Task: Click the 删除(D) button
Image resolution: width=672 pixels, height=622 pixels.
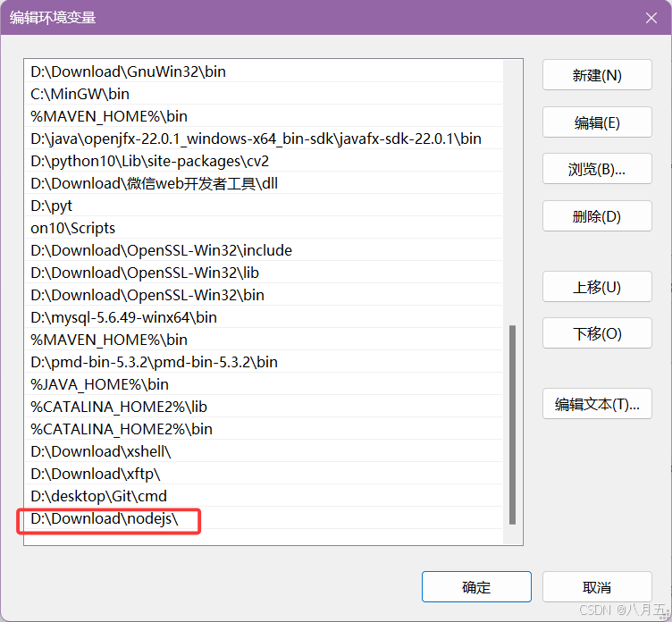Action: [597, 216]
